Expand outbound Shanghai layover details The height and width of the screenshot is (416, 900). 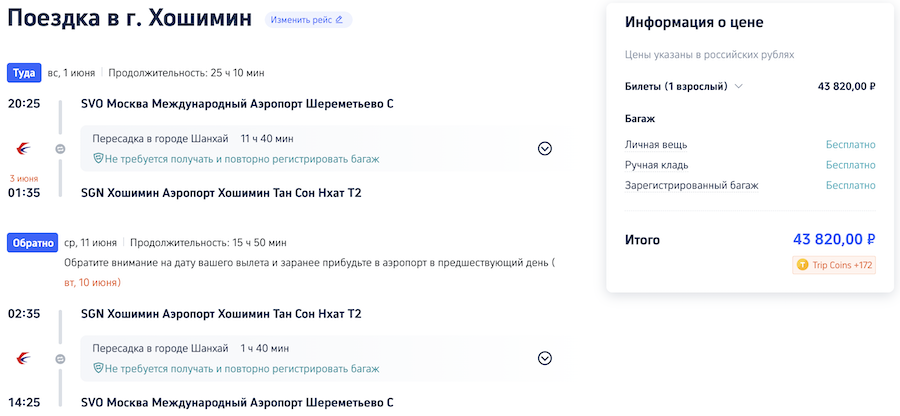pos(545,149)
